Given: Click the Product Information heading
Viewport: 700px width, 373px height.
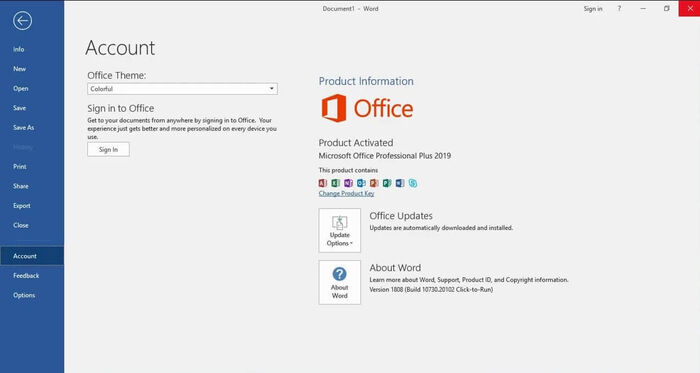Looking at the screenshot, I should click(x=366, y=81).
